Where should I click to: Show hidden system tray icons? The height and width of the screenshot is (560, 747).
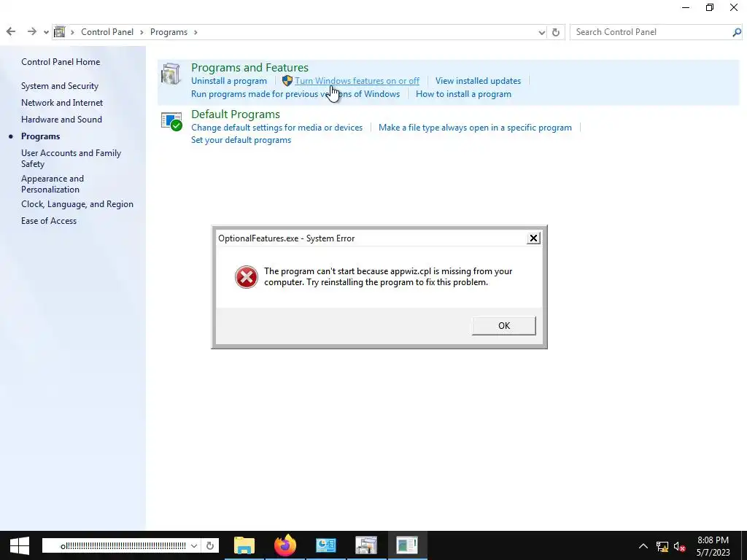click(643, 546)
